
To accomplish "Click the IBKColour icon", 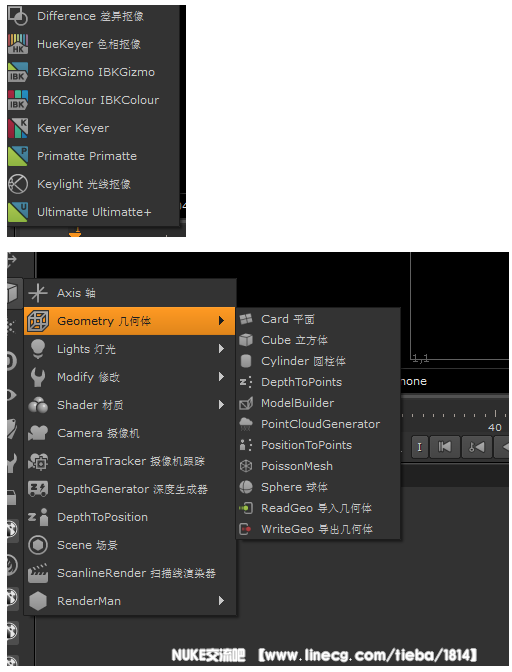I will [x=18, y=100].
